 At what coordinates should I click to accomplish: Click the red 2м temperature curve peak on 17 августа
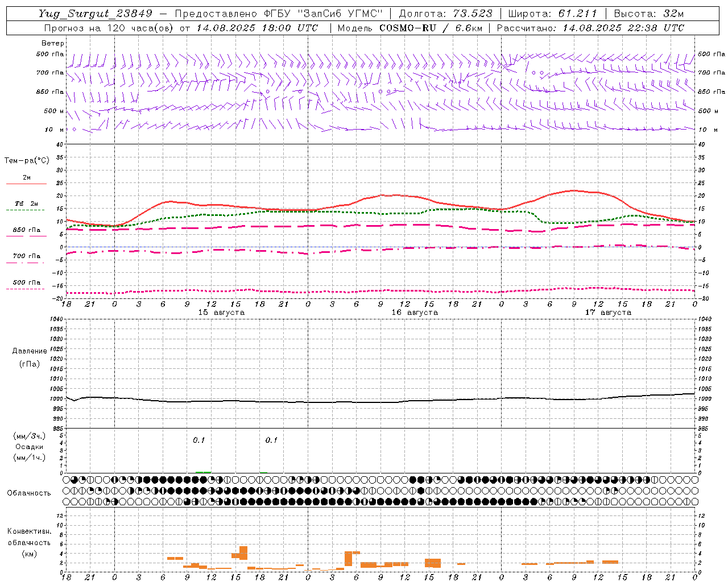573,190
